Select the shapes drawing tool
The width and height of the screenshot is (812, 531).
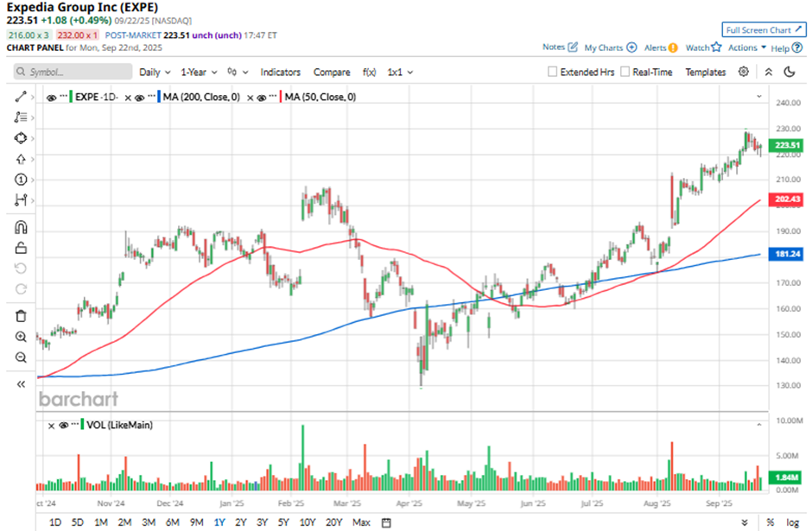(21, 138)
